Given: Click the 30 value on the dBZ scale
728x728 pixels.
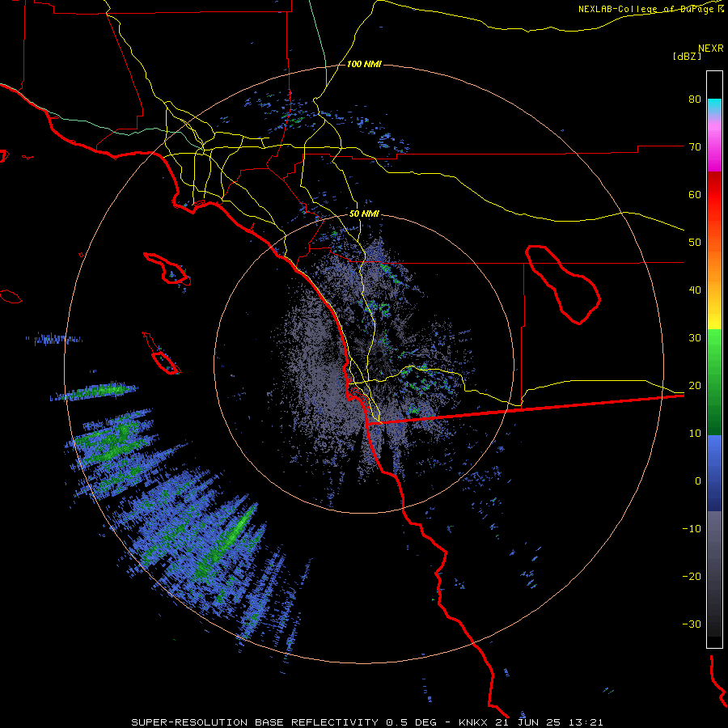Looking at the screenshot, I should click(695, 337).
